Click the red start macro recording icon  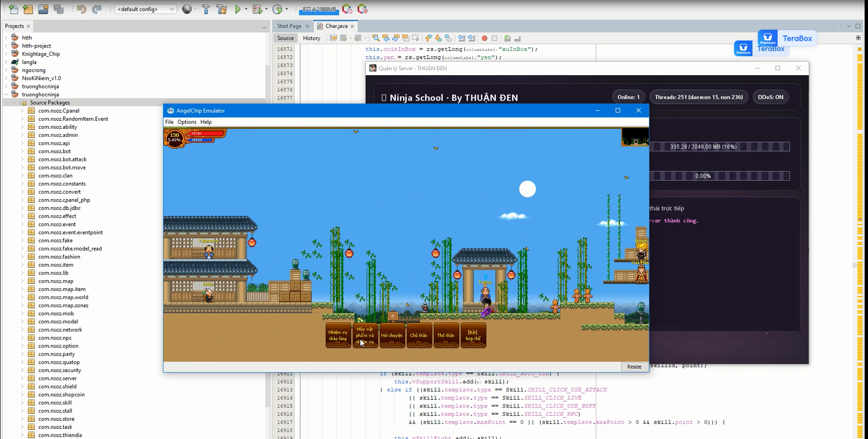tap(484, 38)
